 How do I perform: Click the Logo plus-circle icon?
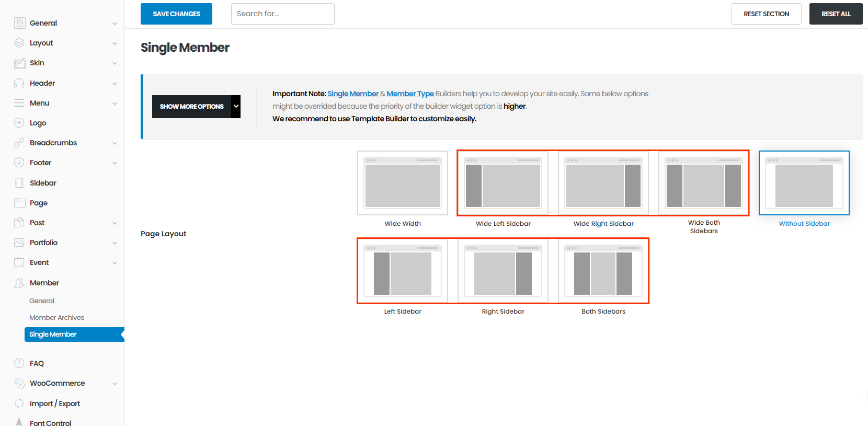pyautogui.click(x=19, y=123)
